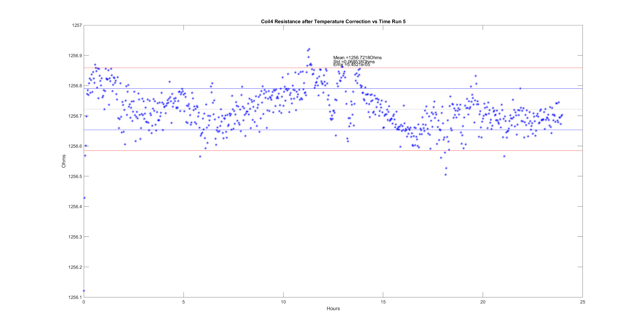Click the 1256.3 y-axis tick label

click(x=75, y=237)
